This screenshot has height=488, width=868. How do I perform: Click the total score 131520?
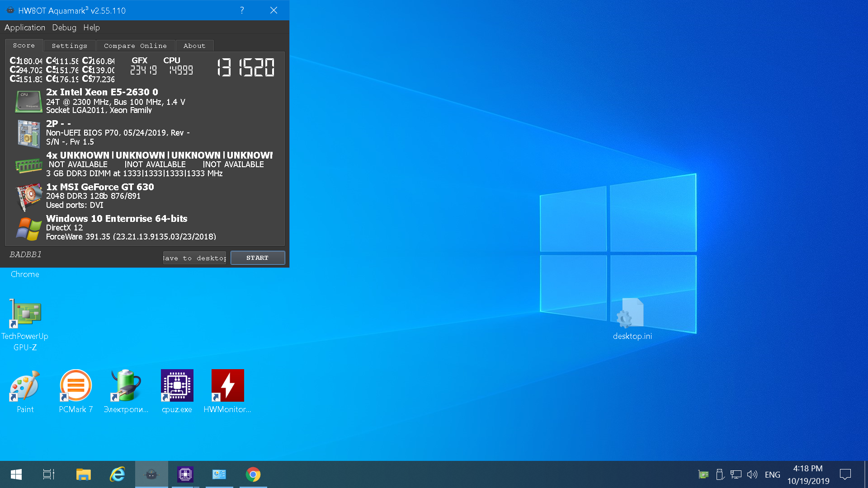pyautogui.click(x=246, y=68)
